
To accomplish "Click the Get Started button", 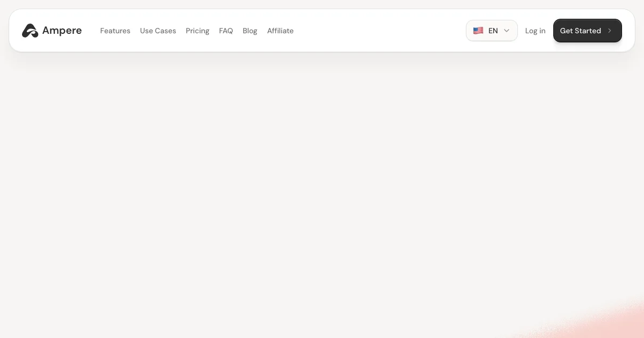I will 588,31.
